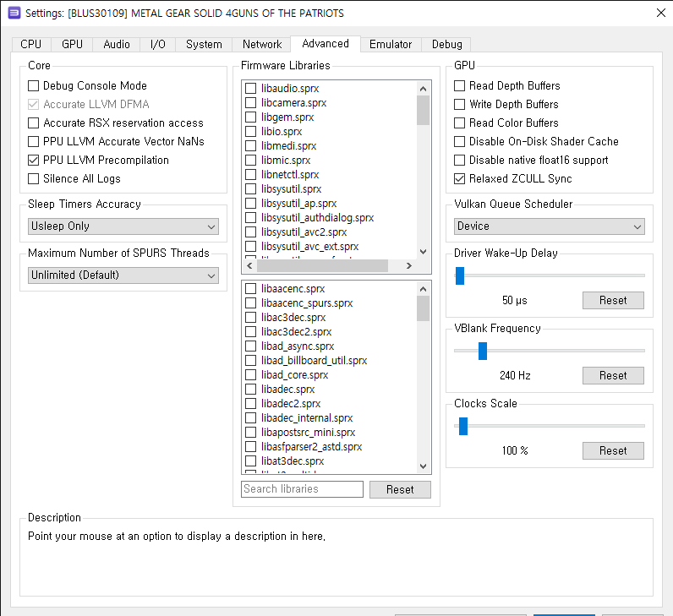Click upper list horizontal scroll-right arrow

click(x=408, y=266)
